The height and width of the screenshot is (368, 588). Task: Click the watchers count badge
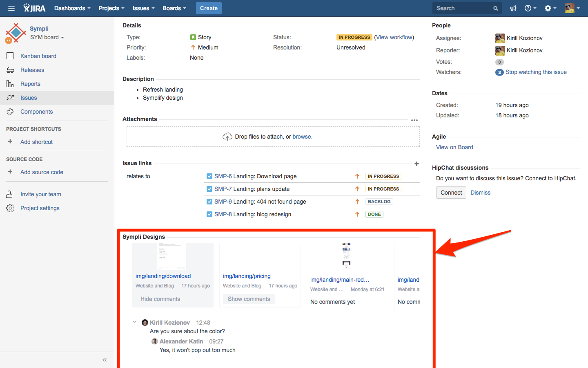point(499,72)
